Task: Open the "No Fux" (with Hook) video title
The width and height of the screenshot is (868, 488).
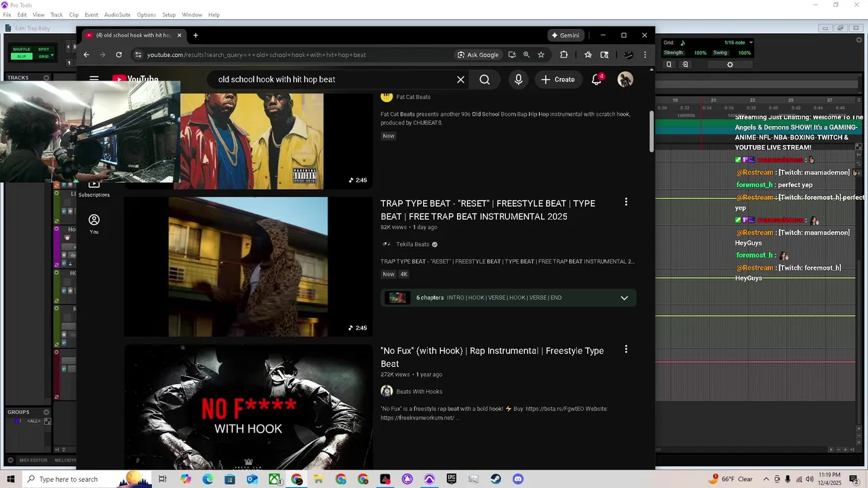Action: pyautogui.click(x=492, y=357)
